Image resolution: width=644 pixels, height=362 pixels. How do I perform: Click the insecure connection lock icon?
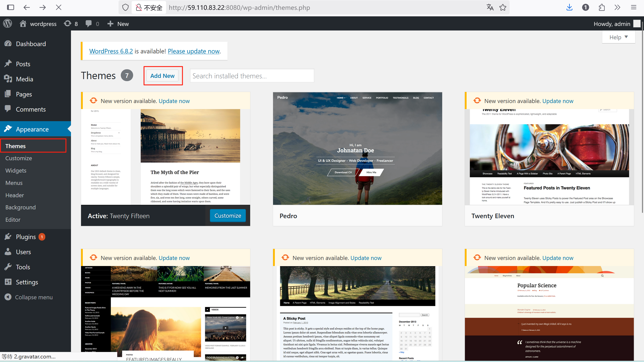click(138, 8)
